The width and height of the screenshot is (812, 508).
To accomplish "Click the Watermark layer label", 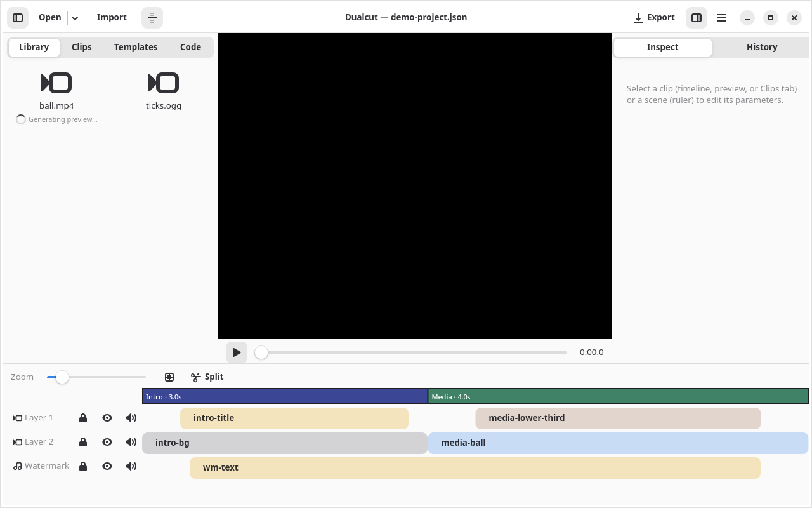I will coord(47,466).
